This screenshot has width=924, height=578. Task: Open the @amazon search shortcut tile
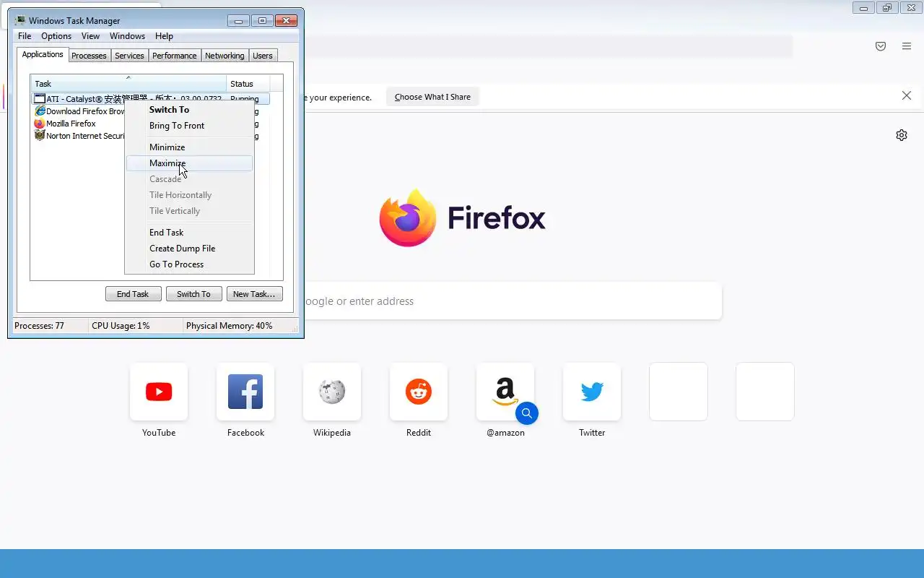[x=505, y=392]
